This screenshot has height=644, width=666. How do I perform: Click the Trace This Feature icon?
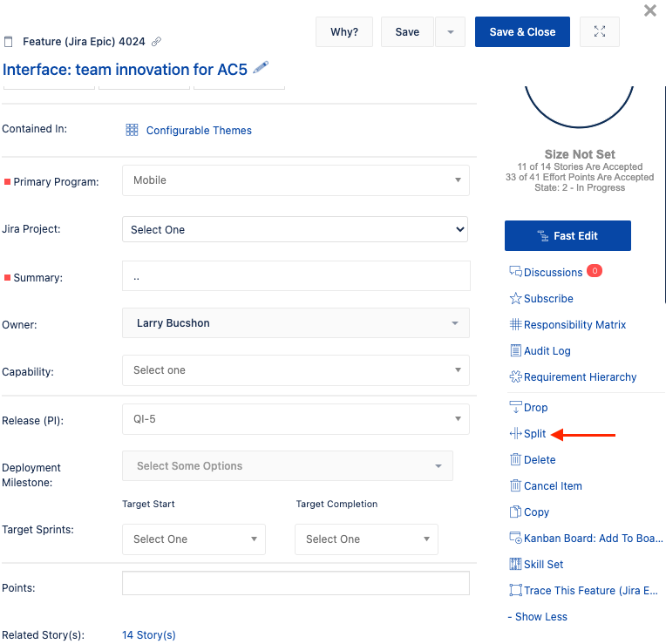(x=515, y=590)
